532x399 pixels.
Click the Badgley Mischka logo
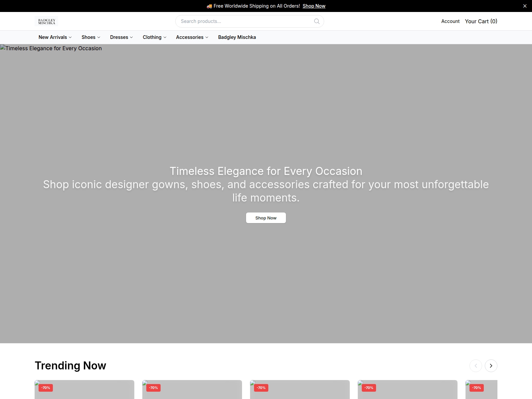[x=46, y=21]
